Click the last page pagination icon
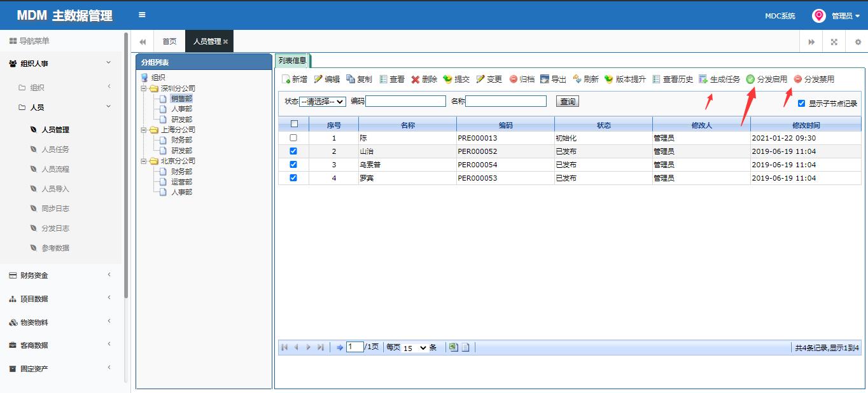This screenshot has height=393, width=868. click(x=321, y=347)
